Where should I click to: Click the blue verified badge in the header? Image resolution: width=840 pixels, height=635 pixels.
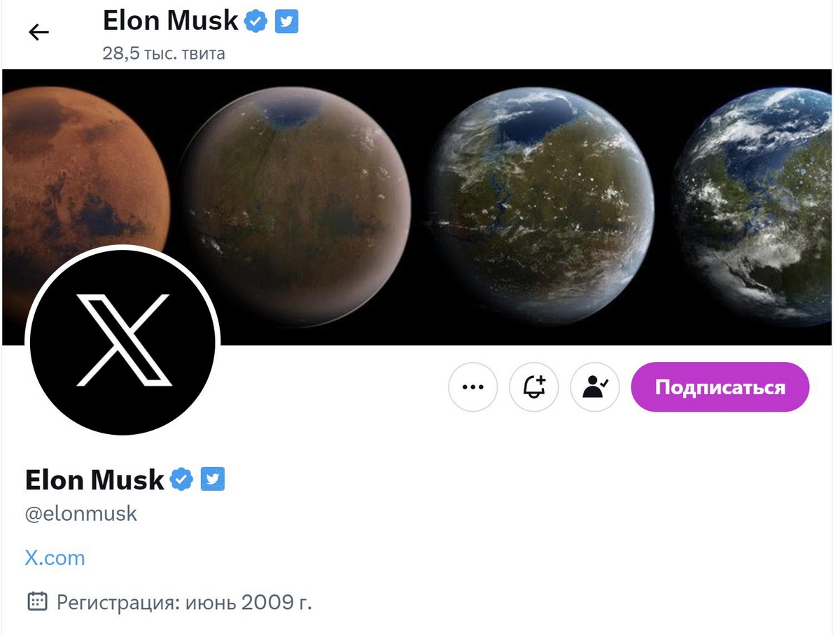[255, 22]
